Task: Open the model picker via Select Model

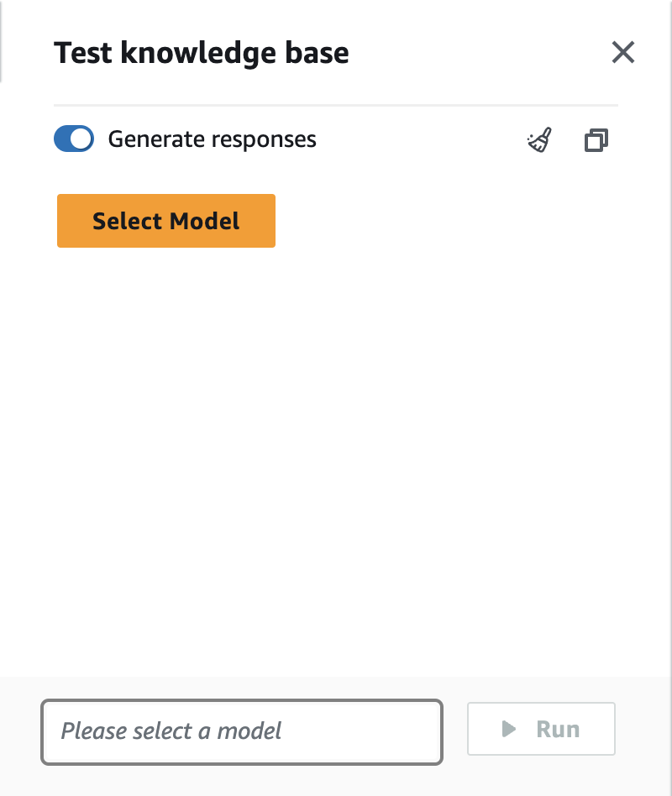Action: tap(166, 221)
